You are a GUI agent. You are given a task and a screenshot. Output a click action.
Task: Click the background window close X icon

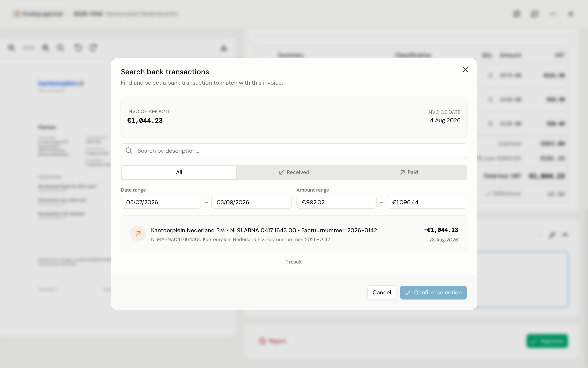[571, 14]
